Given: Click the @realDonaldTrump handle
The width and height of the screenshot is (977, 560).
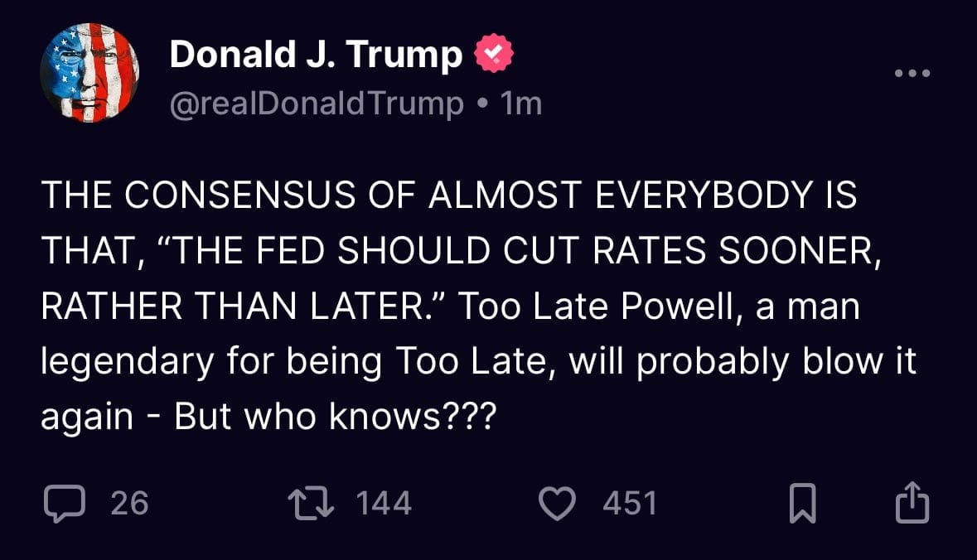Looking at the screenshot, I should (316, 104).
